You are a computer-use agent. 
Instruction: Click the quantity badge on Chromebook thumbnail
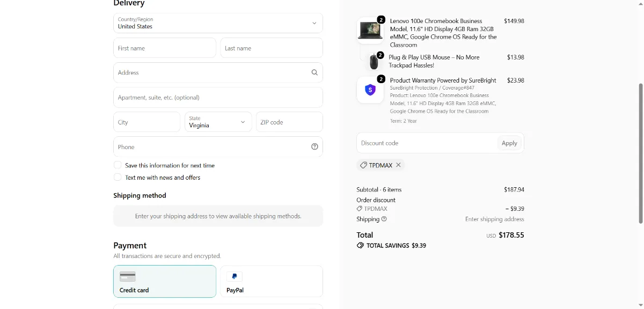[x=381, y=20]
